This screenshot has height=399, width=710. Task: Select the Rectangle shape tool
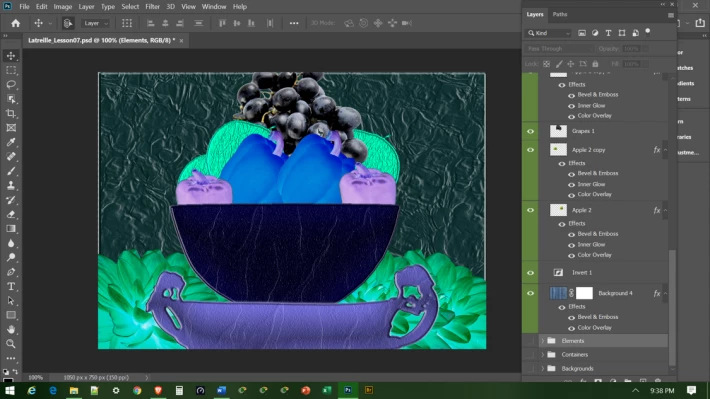11,315
